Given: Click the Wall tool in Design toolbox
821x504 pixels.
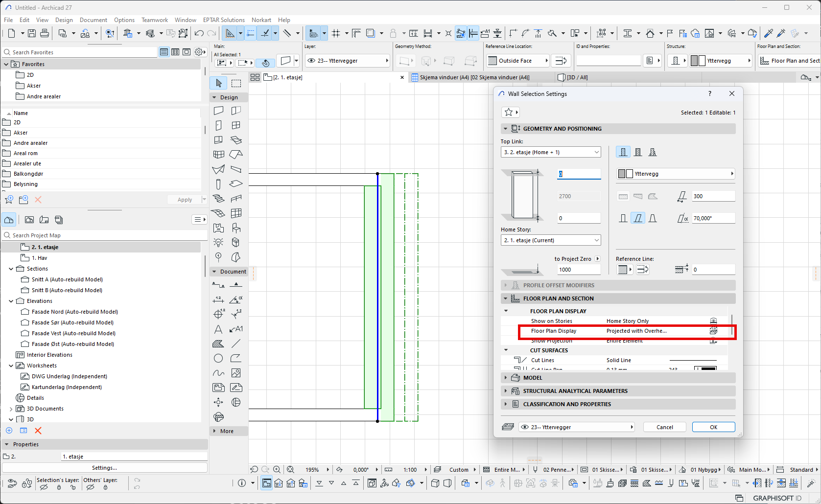Looking at the screenshot, I should click(218, 111).
